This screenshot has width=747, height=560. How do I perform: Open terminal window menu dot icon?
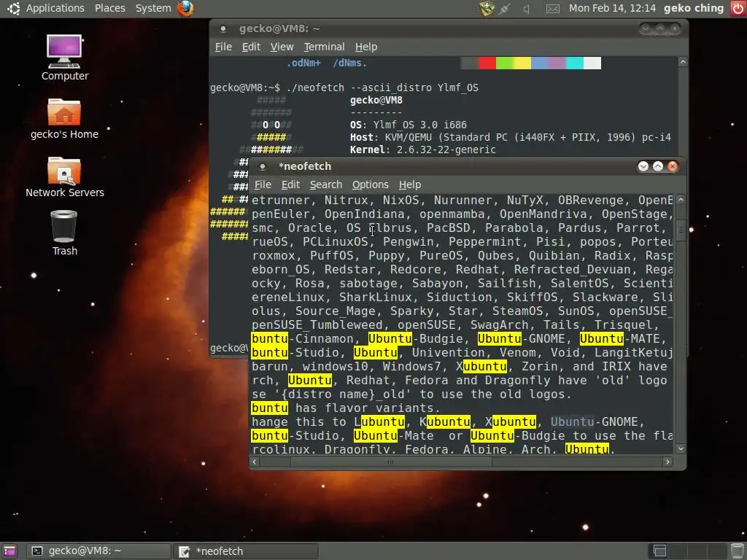pyautogui.click(x=222, y=29)
